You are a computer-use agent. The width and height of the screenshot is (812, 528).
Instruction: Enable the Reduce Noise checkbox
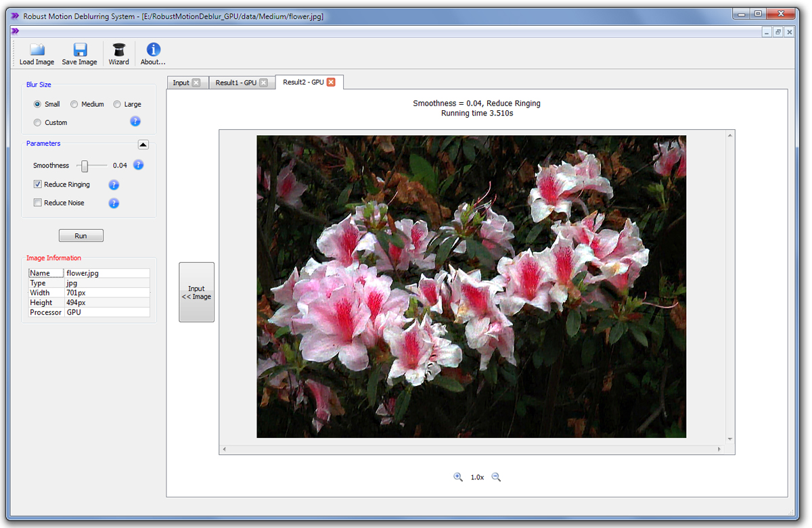[38, 203]
